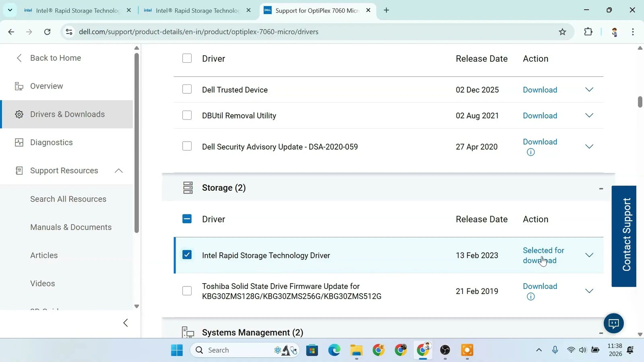Open a new browser tab
644x362 pixels.
tap(386, 10)
